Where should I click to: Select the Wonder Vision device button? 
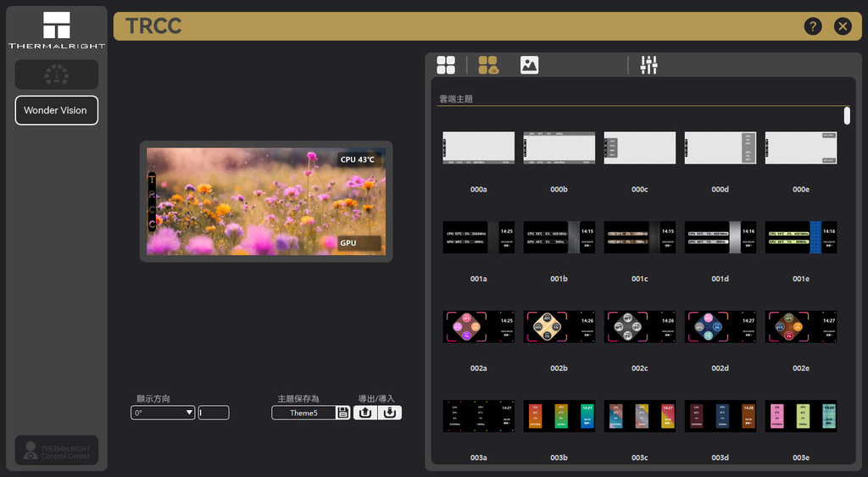click(57, 110)
